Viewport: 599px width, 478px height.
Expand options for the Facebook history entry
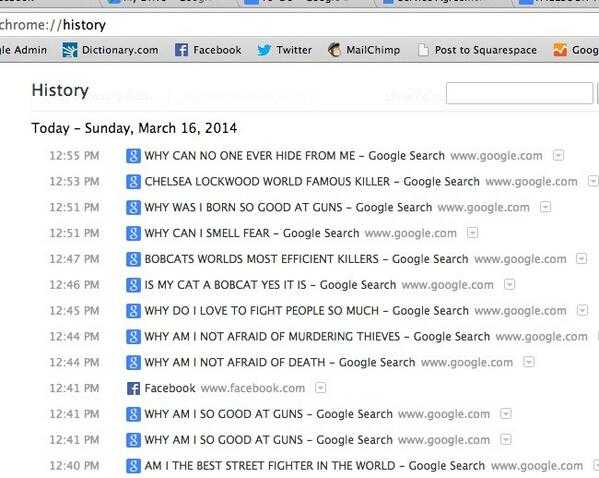(321, 388)
